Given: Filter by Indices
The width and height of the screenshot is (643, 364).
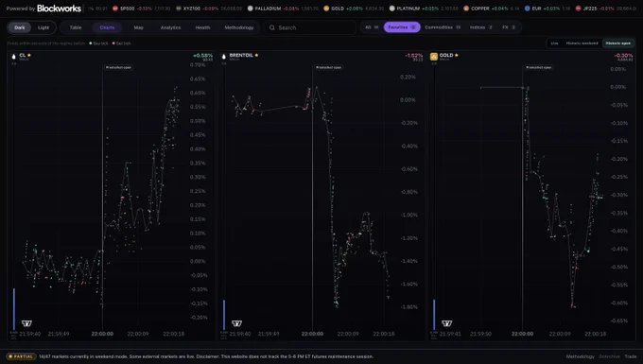Looking at the screenshot, I should 481,27.
